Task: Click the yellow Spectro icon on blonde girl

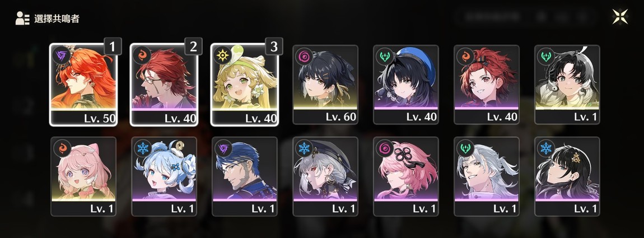Action: coord(222,55)
